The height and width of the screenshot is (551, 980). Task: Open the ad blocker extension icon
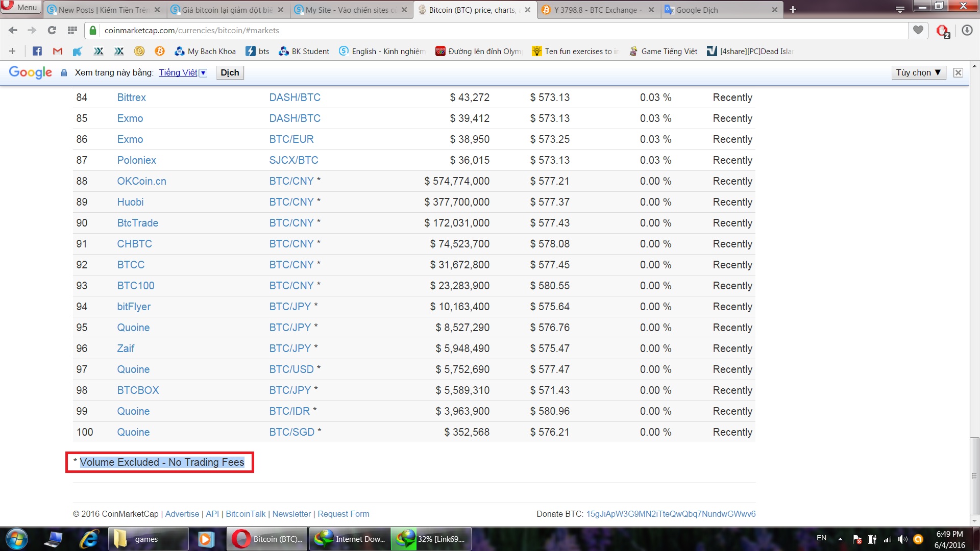pyautogui.click(x=943, y=31)
